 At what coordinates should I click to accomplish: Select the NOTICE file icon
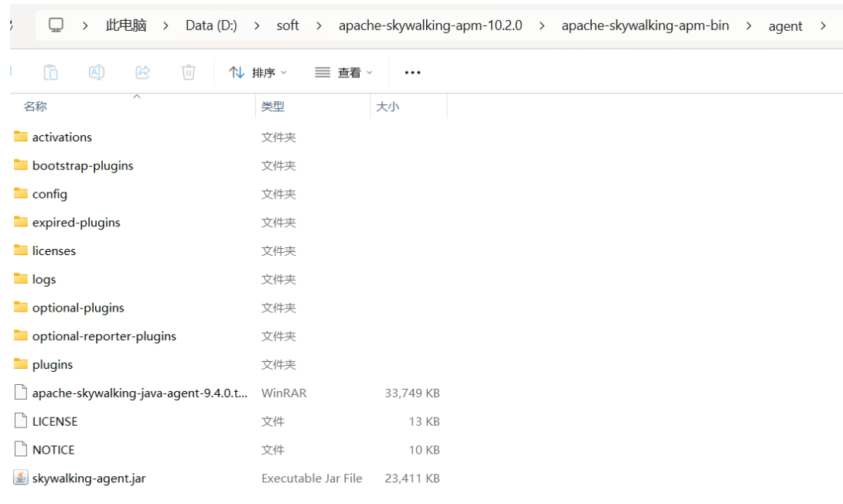(x=20, y=449)
